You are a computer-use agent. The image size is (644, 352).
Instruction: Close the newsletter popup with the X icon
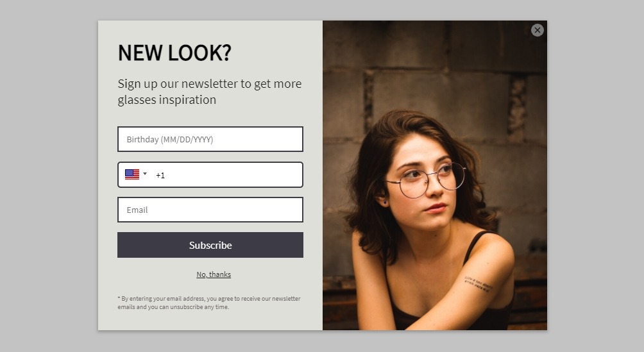pyautogui.click(x=538, y=30)
